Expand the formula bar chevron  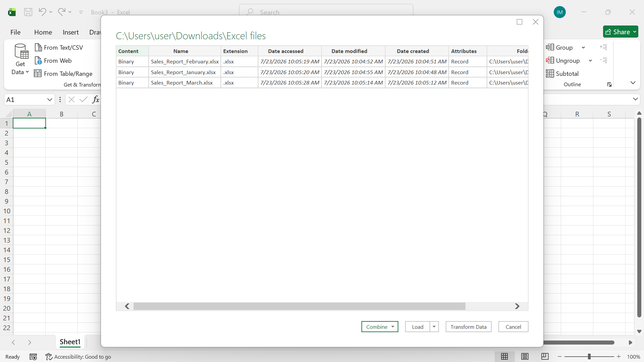[635, 99]
